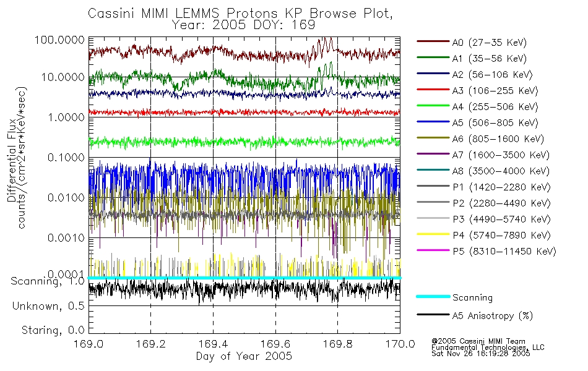Click the yellow P4 legend line swatch
This screenshot has height=371, width=588.
[433, 234]
